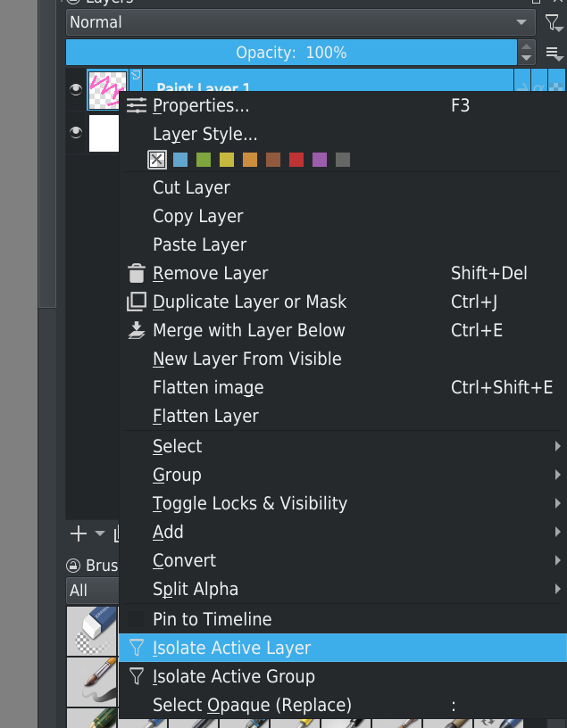
Task: Click the funnel icon for Isolate Active Group
Action: [136, 676]
